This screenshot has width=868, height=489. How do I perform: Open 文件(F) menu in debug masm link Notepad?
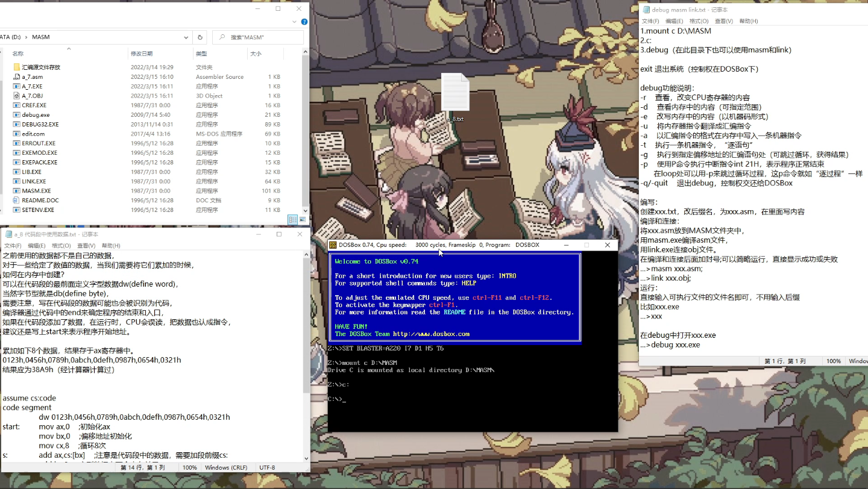pos(651,21)
